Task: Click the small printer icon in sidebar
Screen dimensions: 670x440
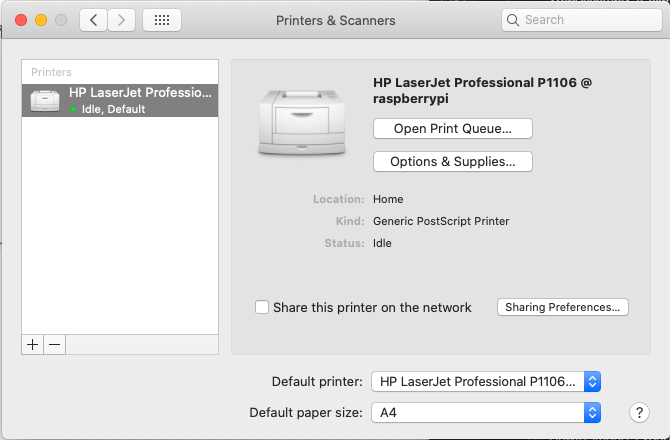Action: pyautogui.click(x=44, y=100)
